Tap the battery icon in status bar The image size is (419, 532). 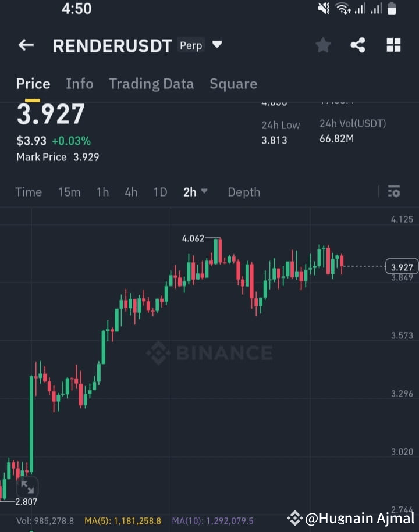point(392,9)
